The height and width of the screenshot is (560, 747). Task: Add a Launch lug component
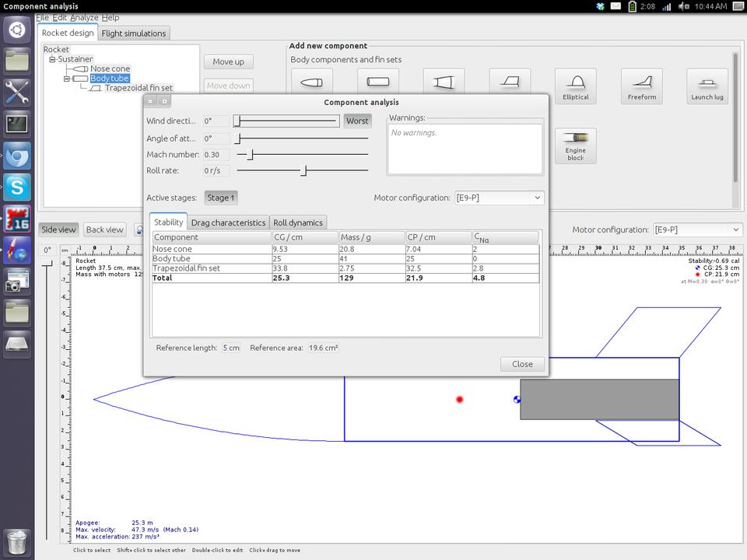click(707, 86)
